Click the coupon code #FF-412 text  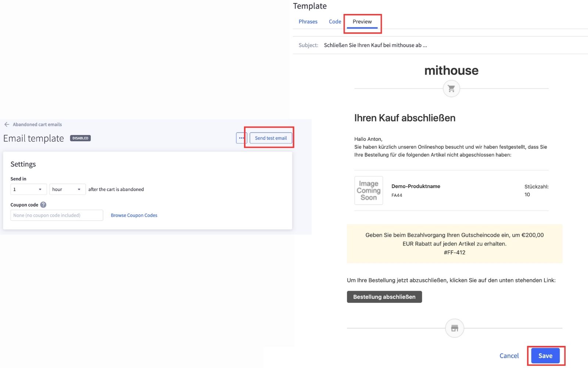point(455,252)
